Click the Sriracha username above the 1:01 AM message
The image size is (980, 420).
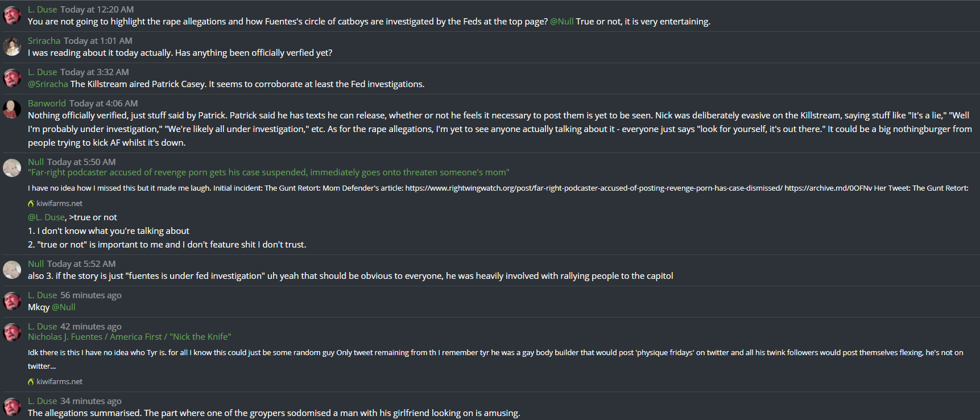click(x=44, y=41)
